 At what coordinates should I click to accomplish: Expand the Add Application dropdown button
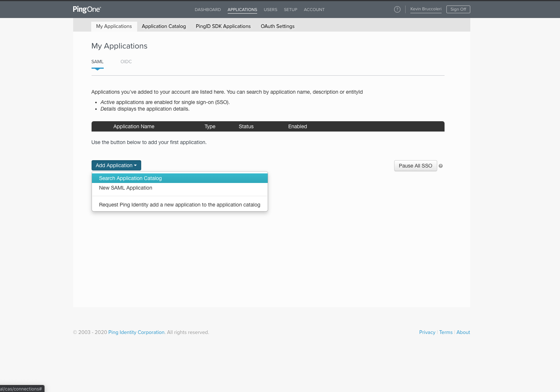click(116, 166)
